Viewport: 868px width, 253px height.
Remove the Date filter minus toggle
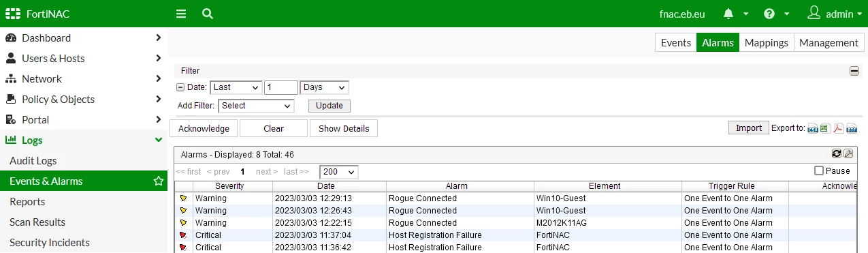pos(180,87)
